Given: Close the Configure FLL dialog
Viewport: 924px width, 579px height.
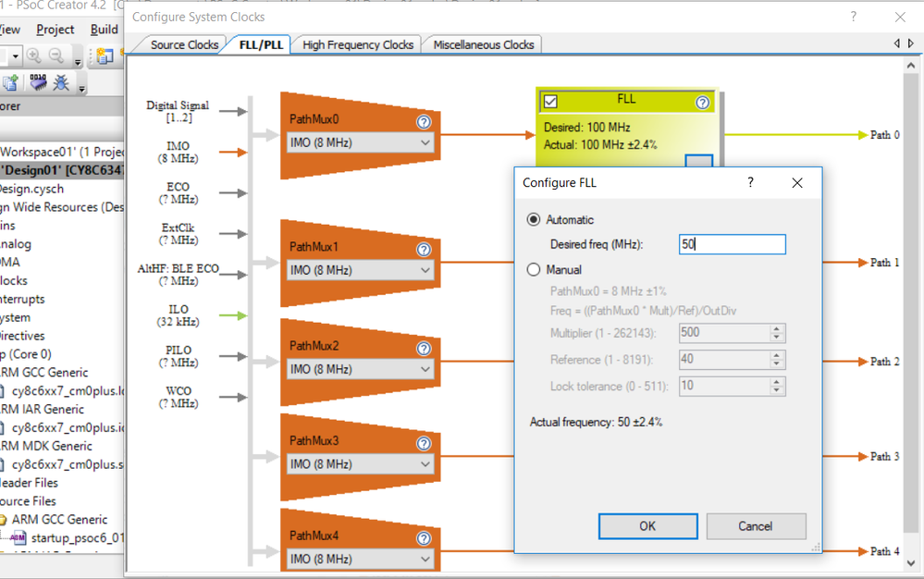Looking at the screenshot, I should click(797, 183).
